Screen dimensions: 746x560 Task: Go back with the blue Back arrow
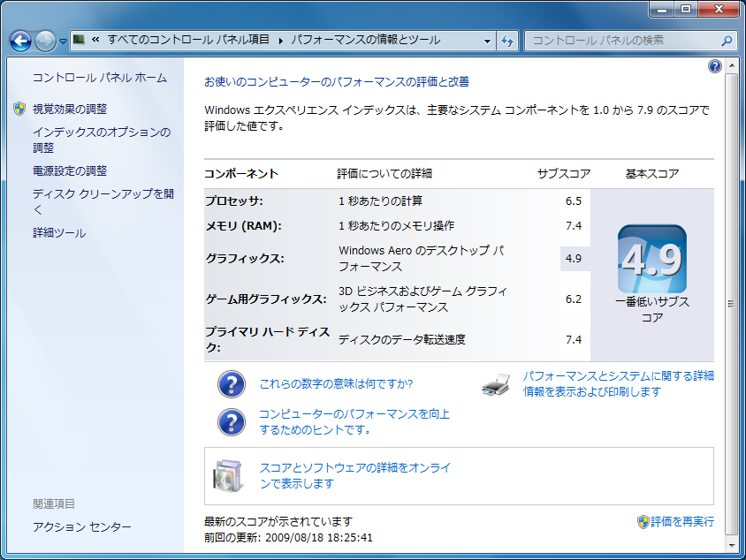tap(21, 41)
